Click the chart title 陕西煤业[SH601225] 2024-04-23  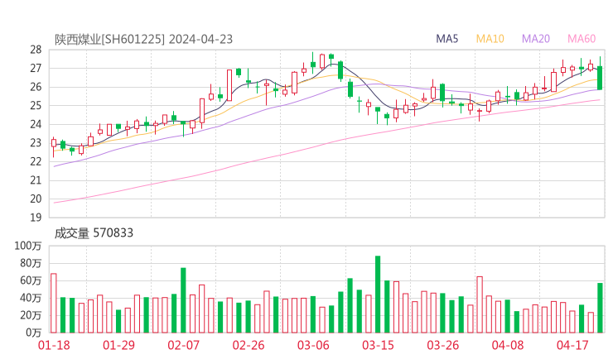click(x=143, y=39)
